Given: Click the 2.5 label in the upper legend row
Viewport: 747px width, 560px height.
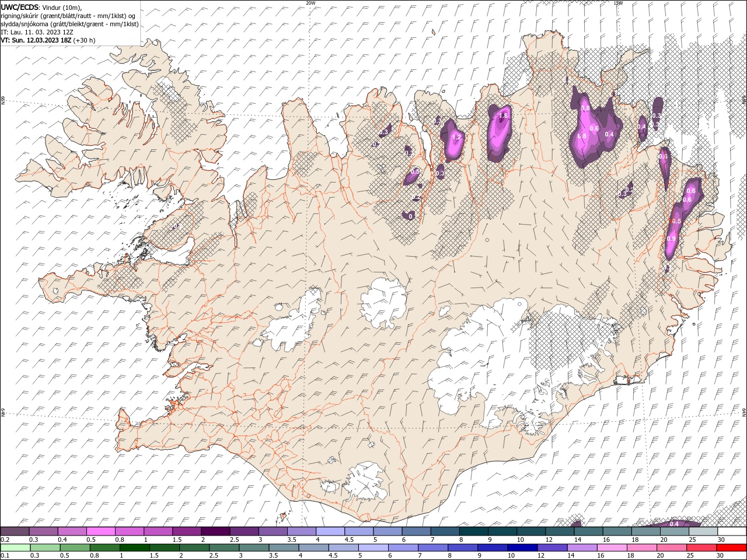Looking at the screenshot, I should (234, 540).
